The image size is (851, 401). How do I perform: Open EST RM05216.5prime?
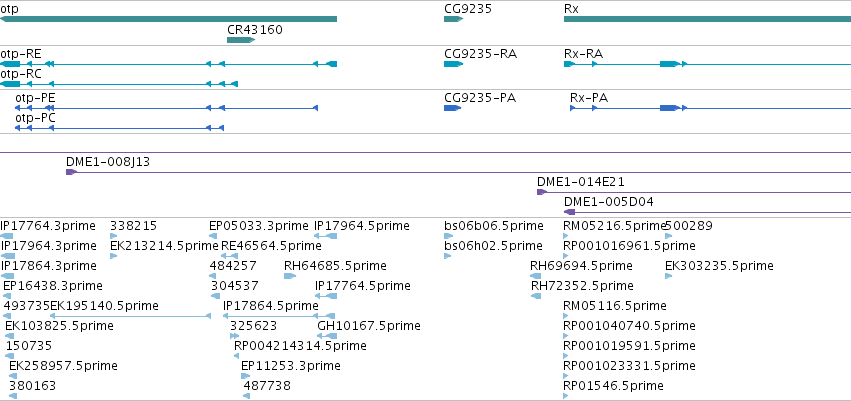click(566, 236)
